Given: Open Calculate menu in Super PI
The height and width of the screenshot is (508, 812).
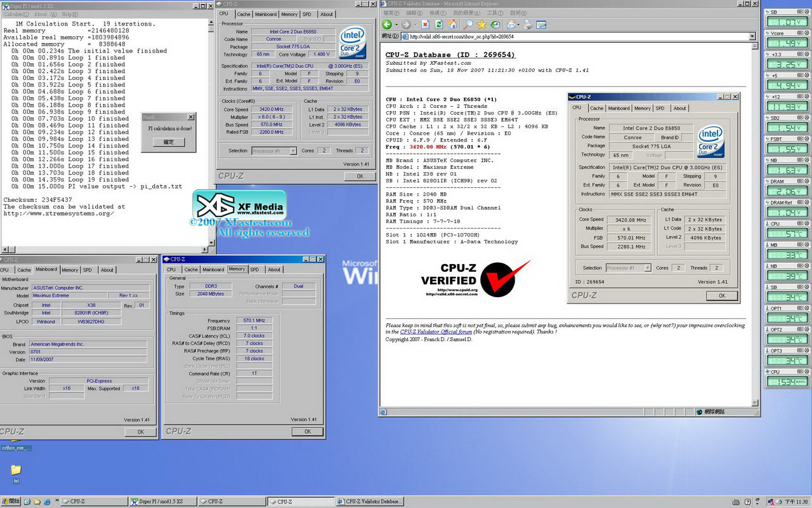Looking at the screenshot, I should 16,14.
